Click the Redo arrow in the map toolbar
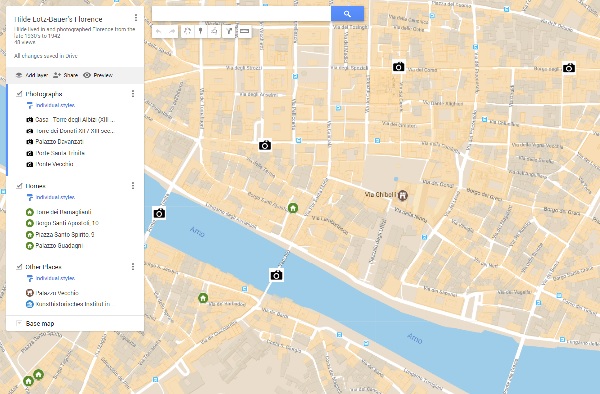600x394 pixels. coord(172,31)
